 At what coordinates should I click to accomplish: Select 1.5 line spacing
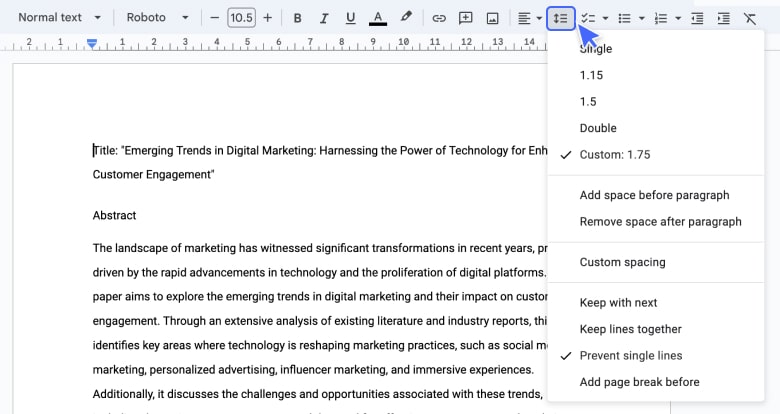656,102
